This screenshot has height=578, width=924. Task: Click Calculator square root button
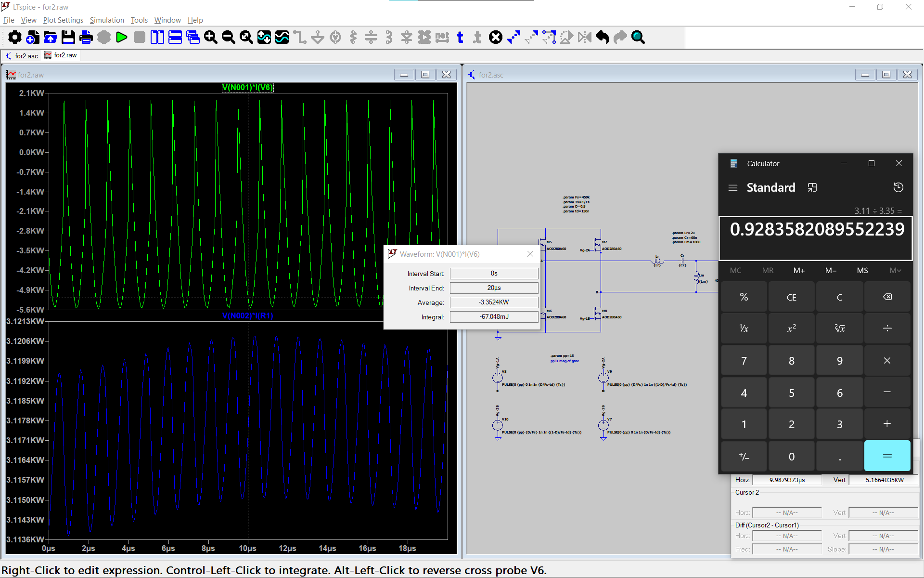pos(839,328)
